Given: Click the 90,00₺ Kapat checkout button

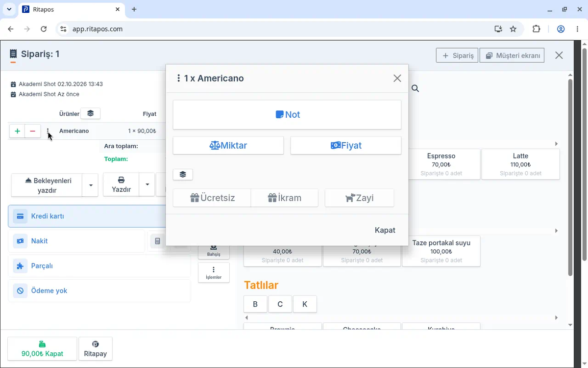Looking at the screenshot, I should [43, 349].
